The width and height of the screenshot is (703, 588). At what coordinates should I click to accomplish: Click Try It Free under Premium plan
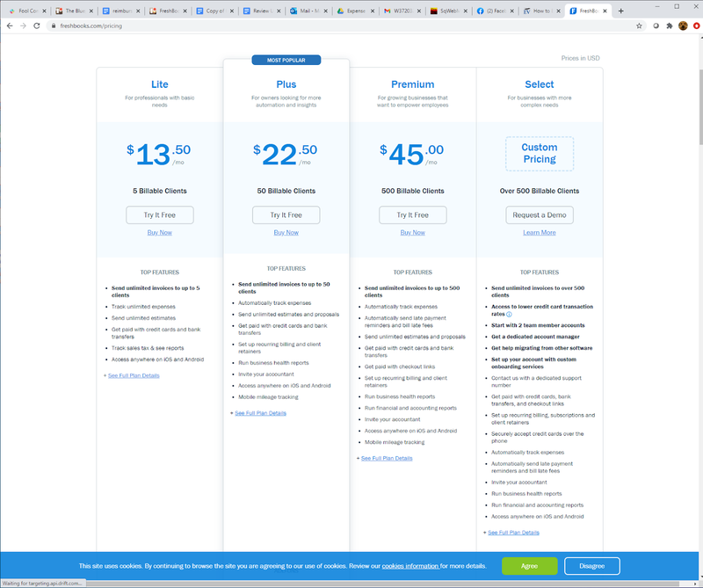click(x=412, y=214)
